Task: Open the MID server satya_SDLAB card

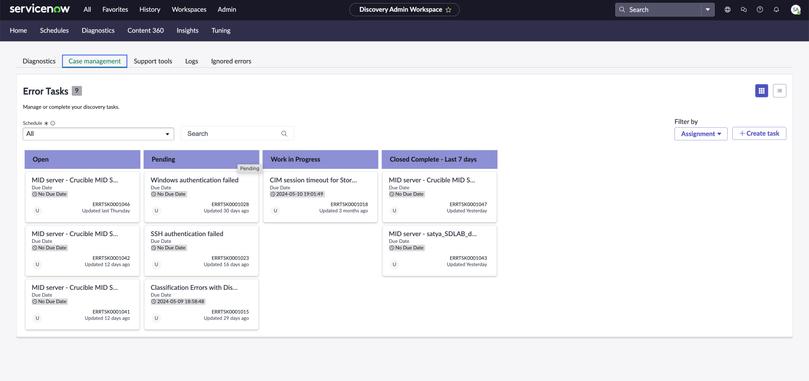Action: point(440,250)
